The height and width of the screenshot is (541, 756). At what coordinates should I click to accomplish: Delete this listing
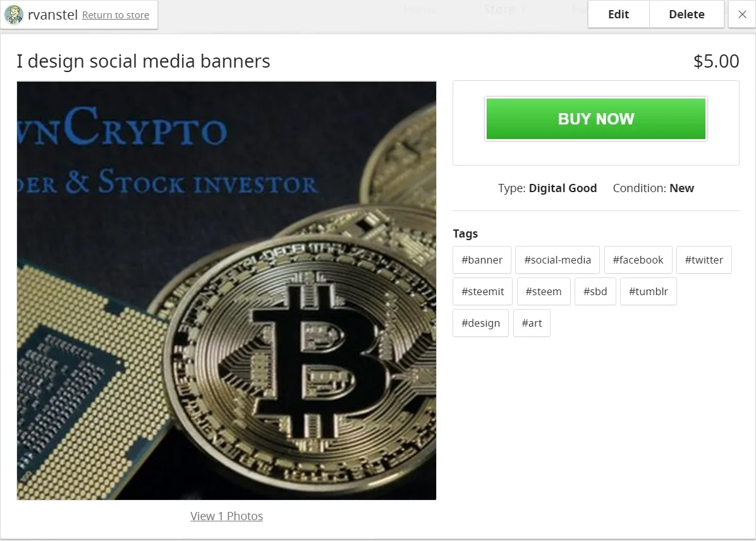[x=686, y=15]
